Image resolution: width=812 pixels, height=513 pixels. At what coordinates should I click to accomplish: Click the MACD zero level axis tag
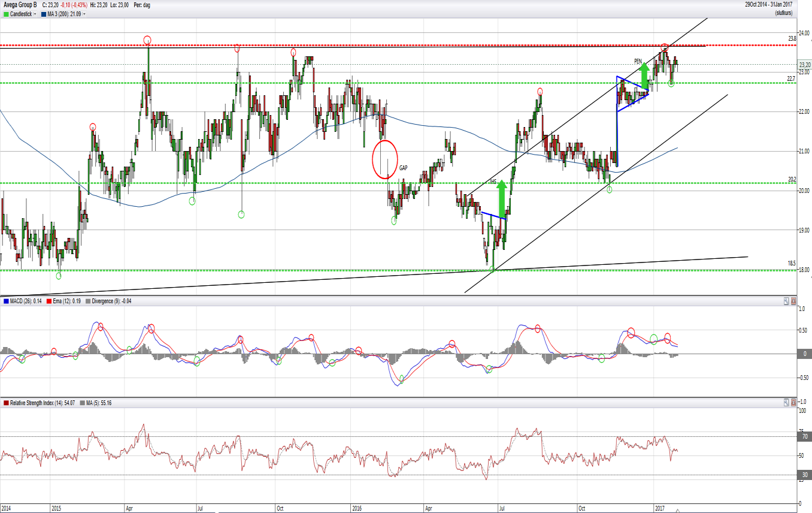click(x=804, y=354)
